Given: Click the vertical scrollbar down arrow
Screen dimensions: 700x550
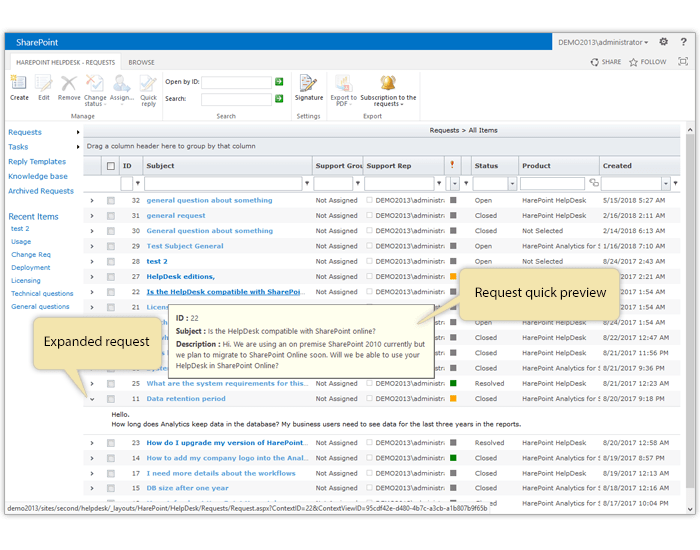Looking at the screenshot, I should tap(690, 509).
